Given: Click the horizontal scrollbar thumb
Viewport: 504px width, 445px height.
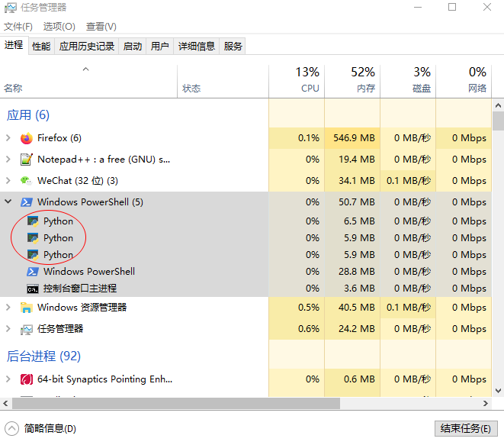Looking at the screenshot, I should 176,404.
